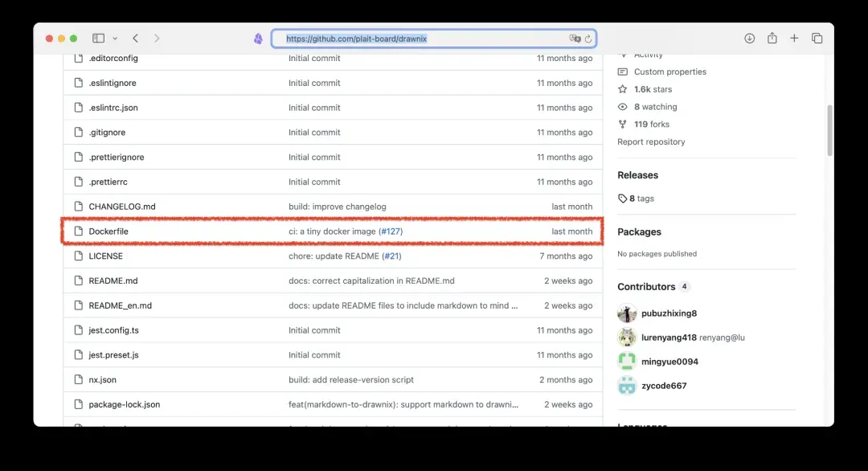Reload the page with the refresh icon
This screenshot has width=868, height=471.
click(x=588, y=39)
